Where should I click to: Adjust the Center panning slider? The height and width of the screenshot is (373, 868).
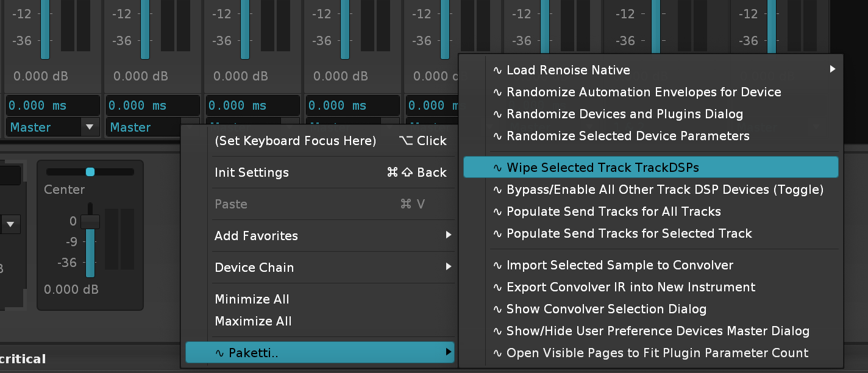tap(90, 172)
